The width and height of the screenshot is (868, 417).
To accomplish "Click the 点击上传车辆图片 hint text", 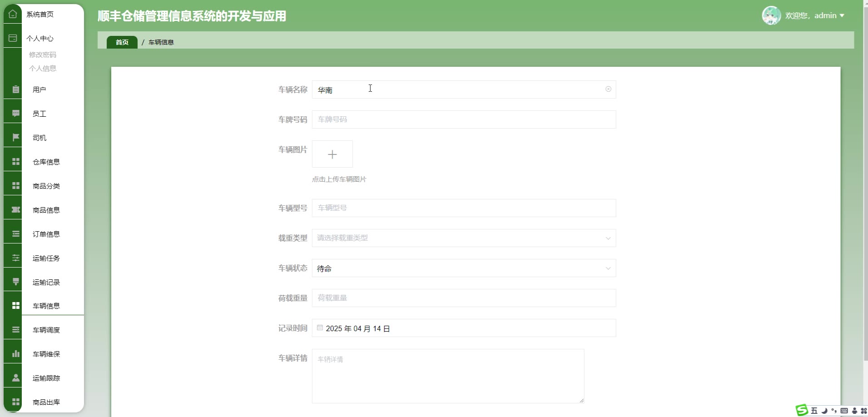I will (339, 179).
